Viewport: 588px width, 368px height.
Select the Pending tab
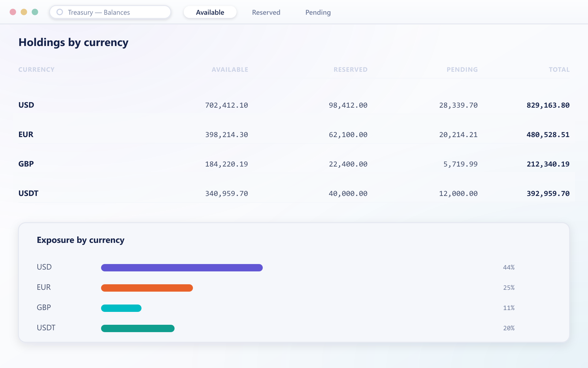pos(318,12)
